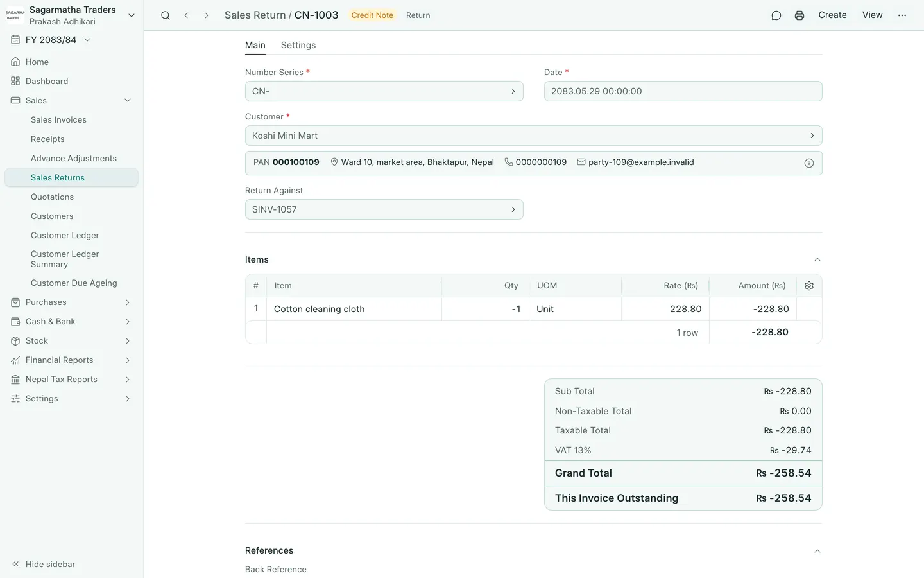Image resolution: width=924 pixels, height=578 pixels.
Task: Click the Dashboard grid icon
Action: click(15, 82)
